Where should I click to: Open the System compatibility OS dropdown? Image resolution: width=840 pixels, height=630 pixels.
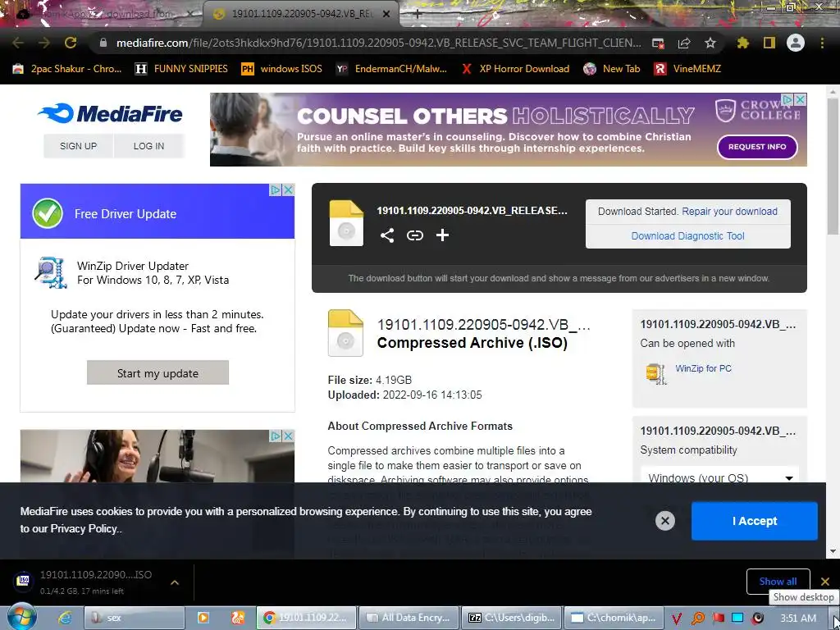[719, 478]
